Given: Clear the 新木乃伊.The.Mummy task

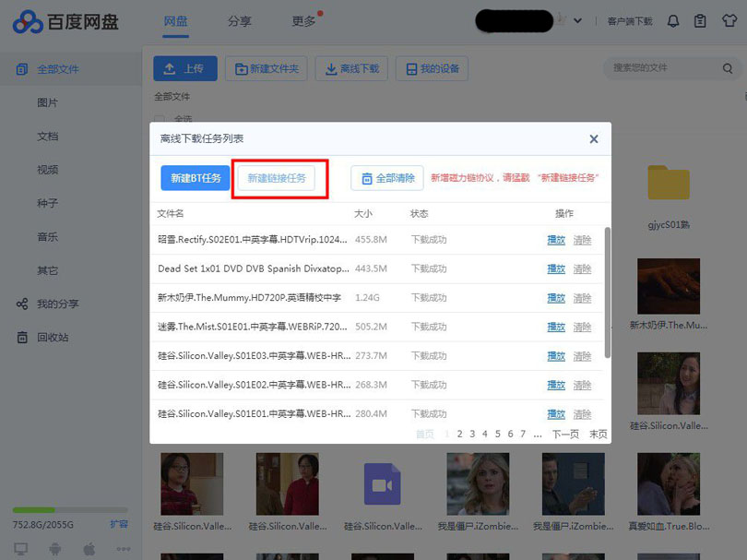Looking at the screenshot, I should click(582, 298).
